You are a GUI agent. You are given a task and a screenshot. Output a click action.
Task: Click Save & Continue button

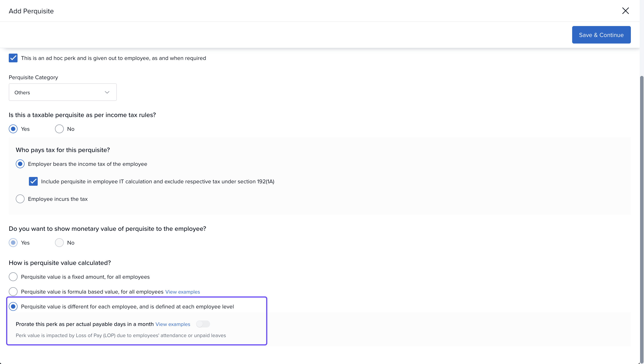601,35
